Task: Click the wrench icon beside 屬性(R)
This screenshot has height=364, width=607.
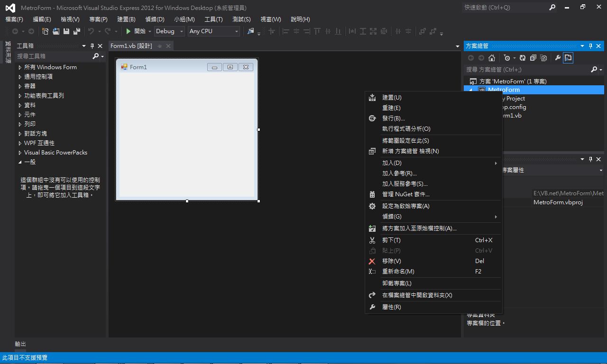Action: 372,307
